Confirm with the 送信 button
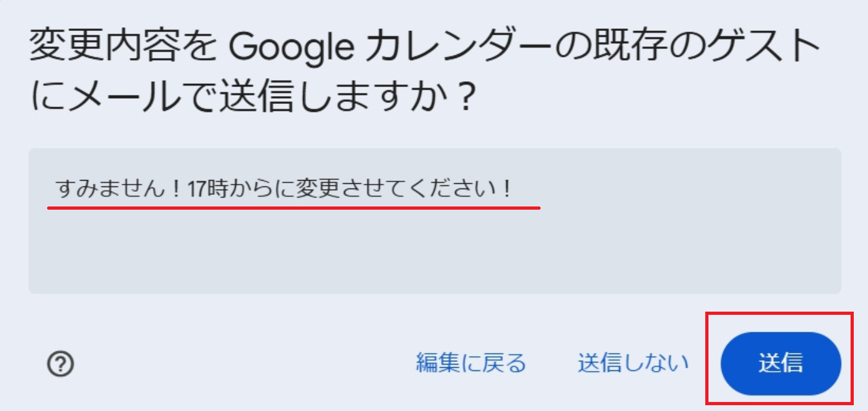The height and width of the screenshot is (411, 868). pos(780,363)
